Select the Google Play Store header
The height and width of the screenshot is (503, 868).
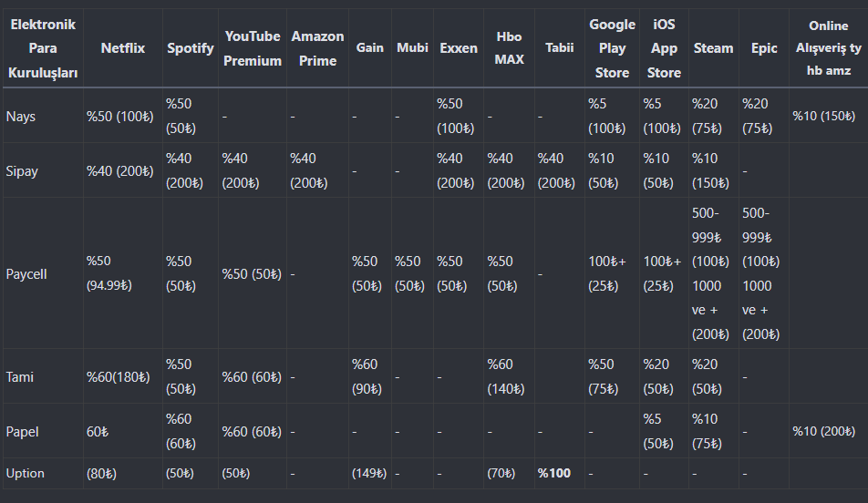pos(613,48)
